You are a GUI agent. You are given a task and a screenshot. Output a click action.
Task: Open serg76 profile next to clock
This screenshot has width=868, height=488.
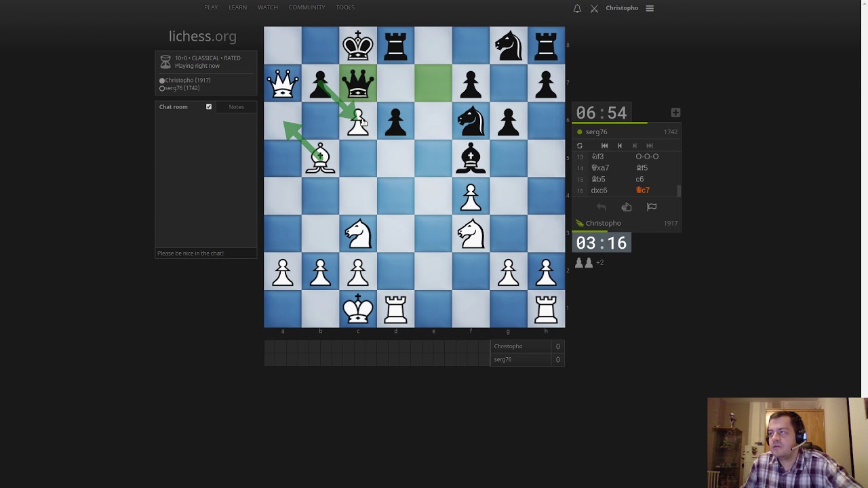pos(596,132)
